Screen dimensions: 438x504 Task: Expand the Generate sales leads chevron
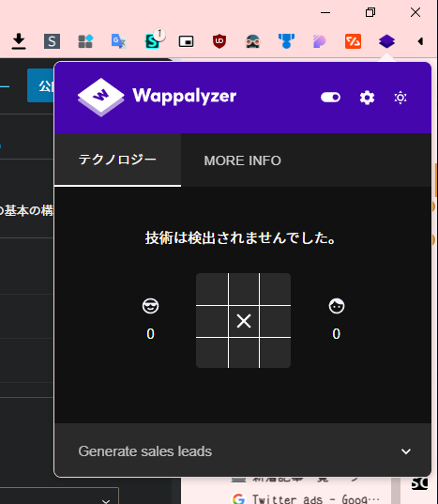coord(406,451)
